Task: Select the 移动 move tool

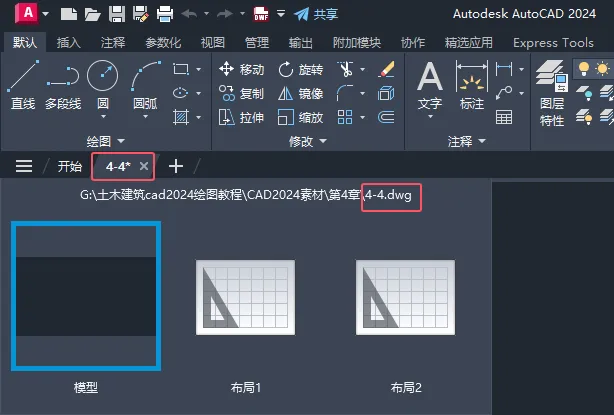Action: 242,69
